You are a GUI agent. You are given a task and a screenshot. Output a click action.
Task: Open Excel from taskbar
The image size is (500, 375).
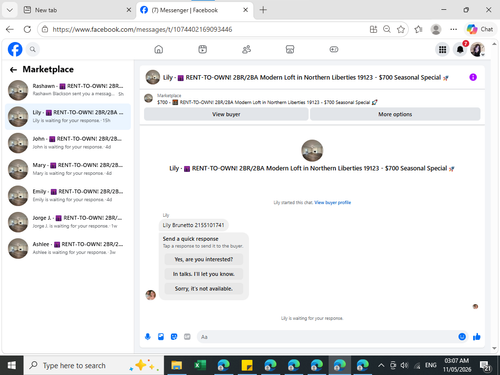[x=200, y=366]
